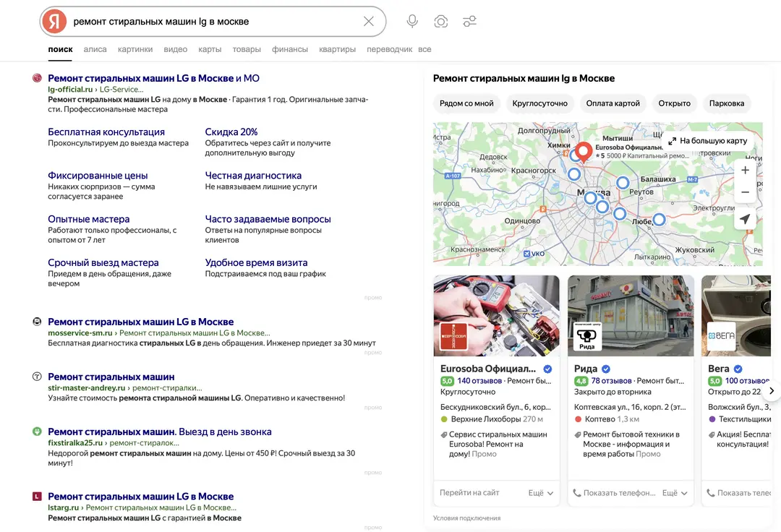The width and height of the screenshot is (781, 532).
Task: Expand "Ещё" dropdown on Eurosoba card
Action: (x=541, y=493)
